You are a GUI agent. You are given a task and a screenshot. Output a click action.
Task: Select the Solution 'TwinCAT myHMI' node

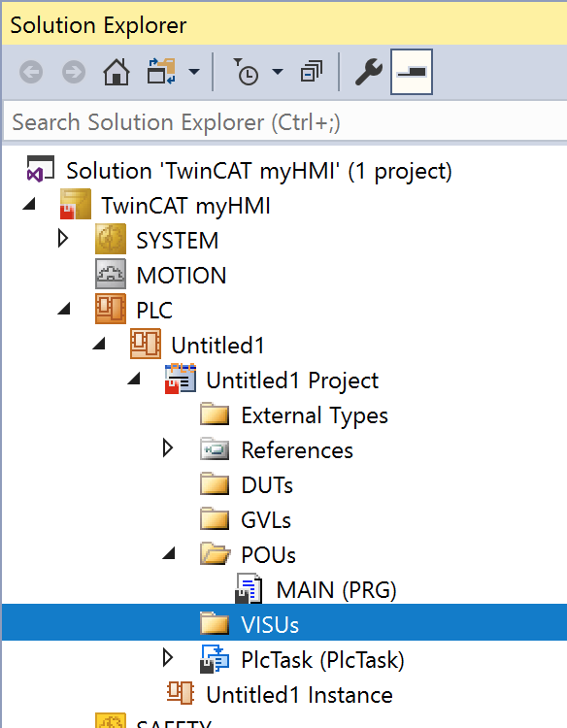[x=258, y=171]
